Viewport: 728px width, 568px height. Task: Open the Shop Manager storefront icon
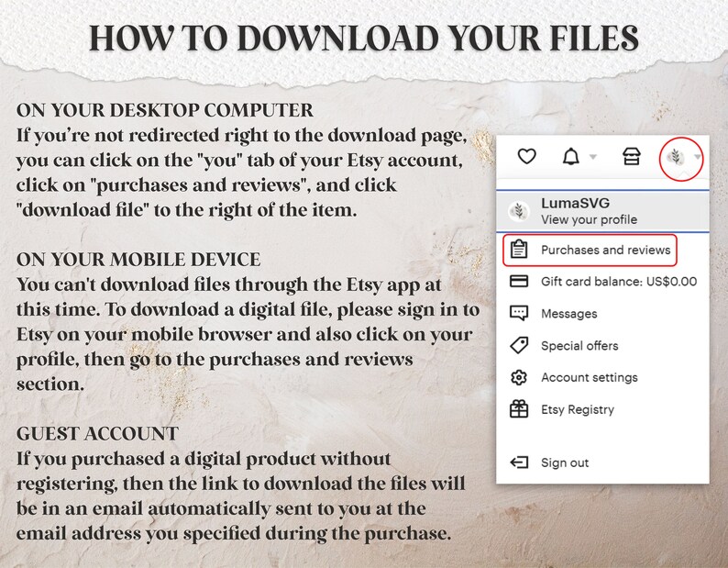632,157
